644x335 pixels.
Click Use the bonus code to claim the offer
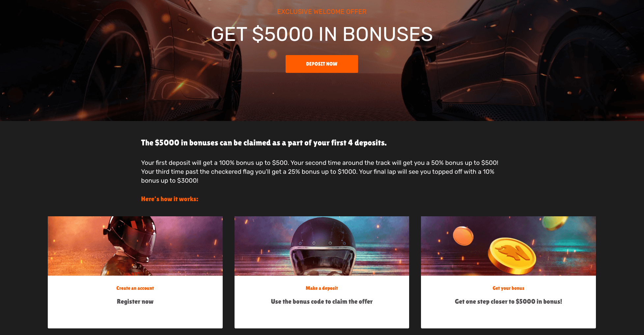pyautogui.click(x=322, y=302)
